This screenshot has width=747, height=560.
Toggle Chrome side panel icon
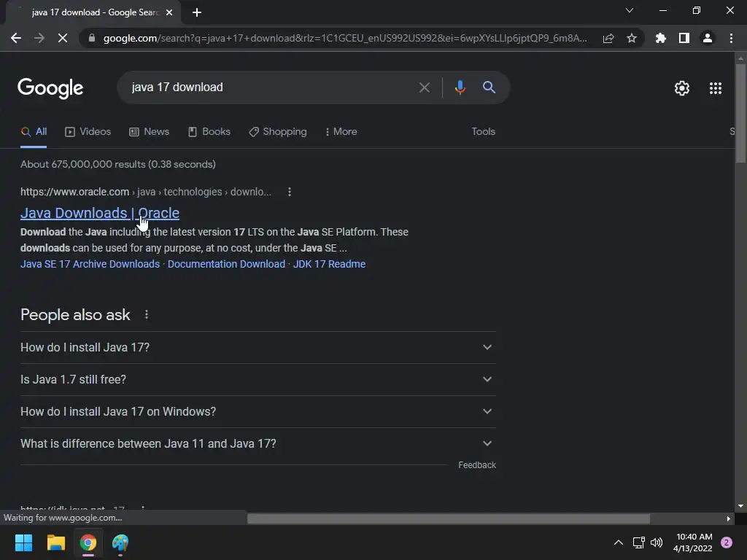(x=684, y=38)
